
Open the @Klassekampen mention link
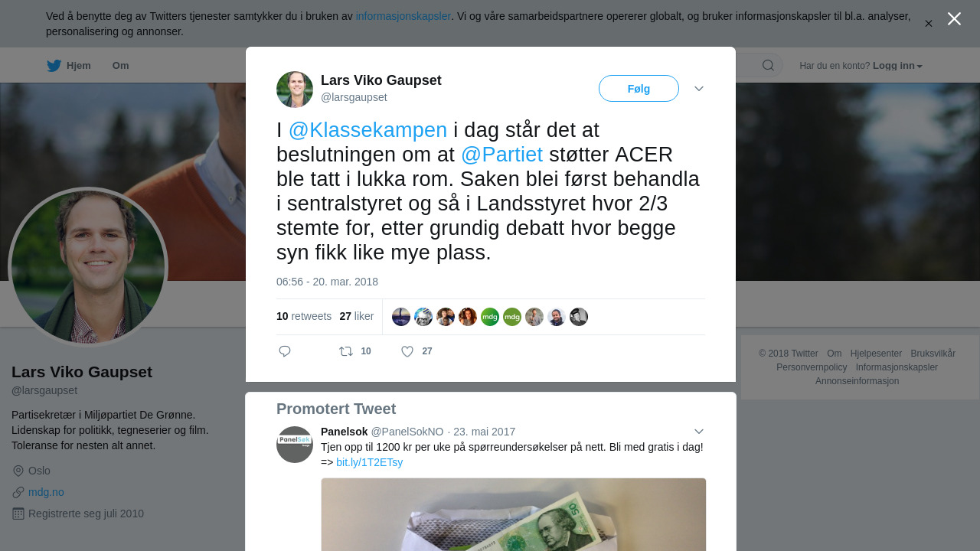click(x=367, y=130)
